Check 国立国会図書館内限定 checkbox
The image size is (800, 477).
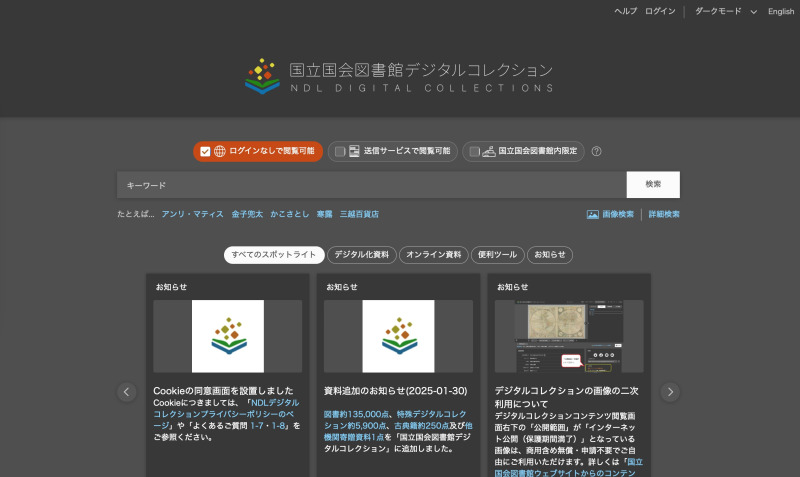pyautogui.click(x=474, y=152)
